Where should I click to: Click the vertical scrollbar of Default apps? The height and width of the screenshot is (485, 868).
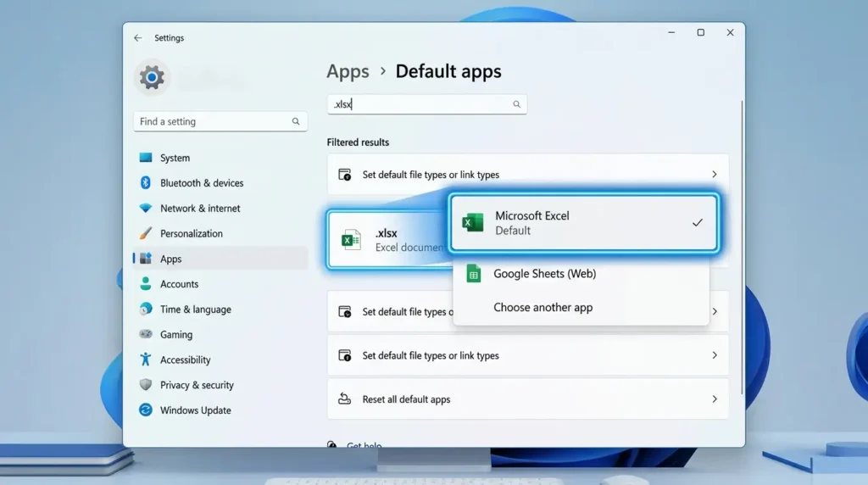[x=742, y=247]
